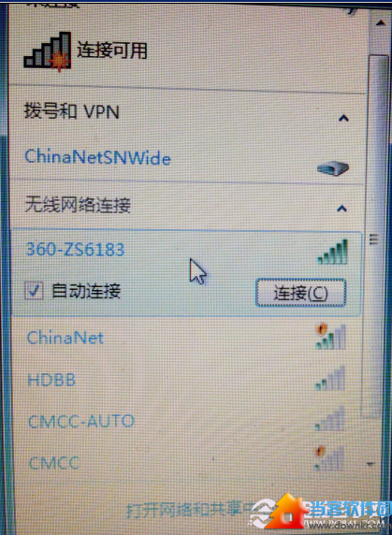
Task: Collapse the 拨号和 VPN section
Action: point(343,119)
